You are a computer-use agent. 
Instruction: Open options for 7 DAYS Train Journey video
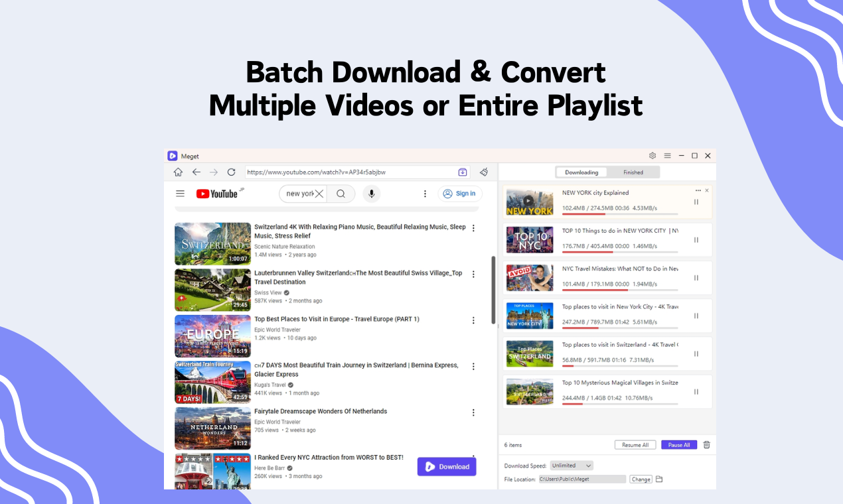coord(473,366)
